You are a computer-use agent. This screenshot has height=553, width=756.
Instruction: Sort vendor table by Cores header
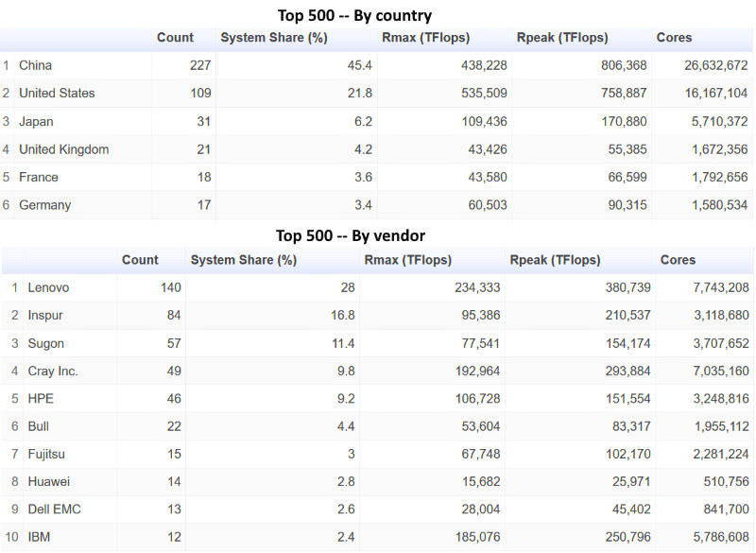click(678, 260)
